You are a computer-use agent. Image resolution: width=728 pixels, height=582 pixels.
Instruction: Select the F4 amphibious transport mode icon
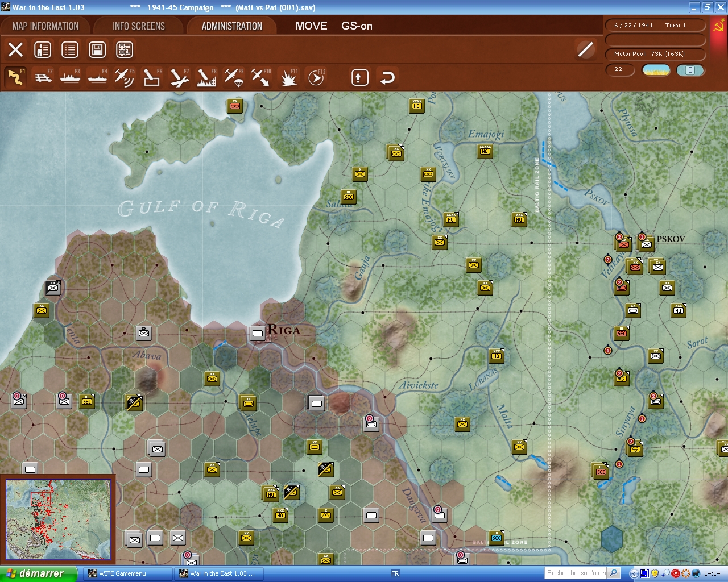pos(97,77)
